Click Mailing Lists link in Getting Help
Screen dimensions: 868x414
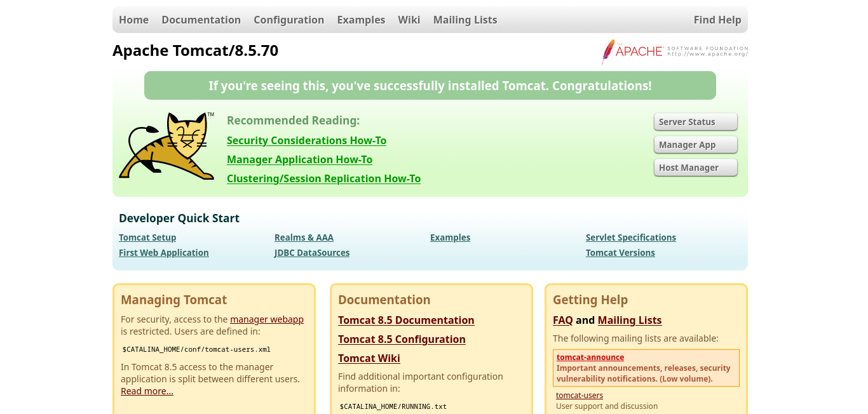(x=630, y=320)
